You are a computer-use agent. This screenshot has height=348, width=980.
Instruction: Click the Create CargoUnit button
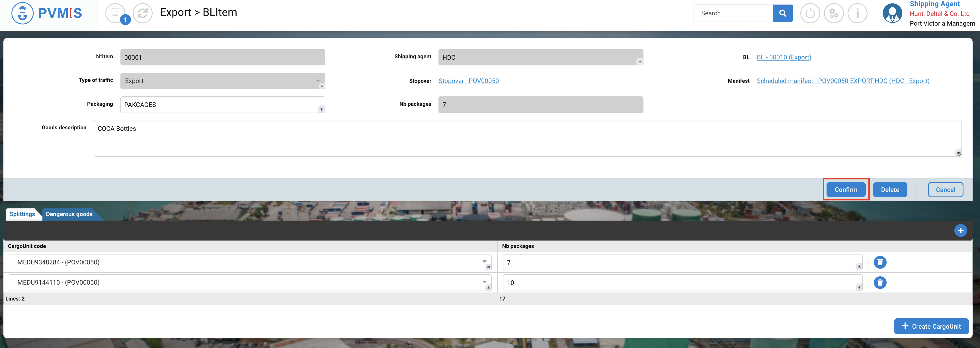click(931, 326)
